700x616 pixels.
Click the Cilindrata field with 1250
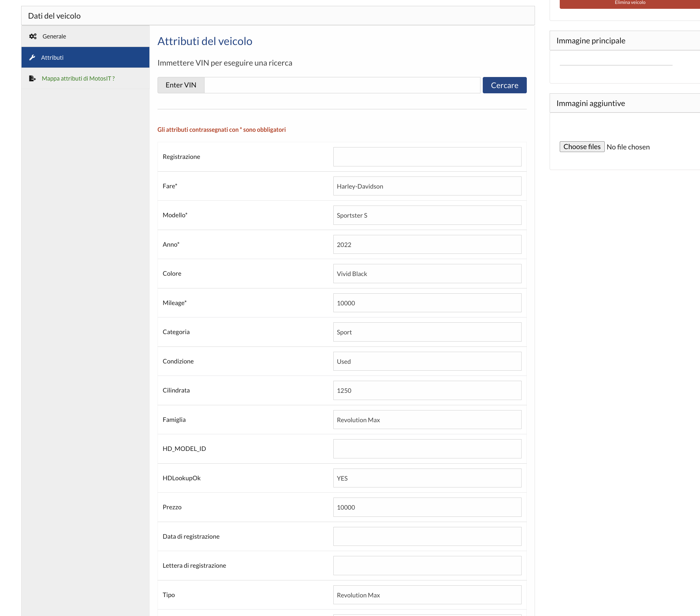click(427, 390)
